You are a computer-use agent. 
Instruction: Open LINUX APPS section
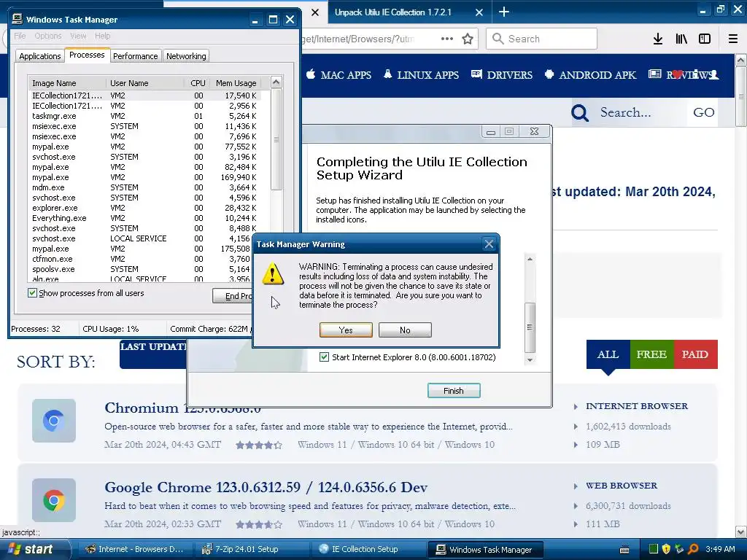(x=421, y=75)
